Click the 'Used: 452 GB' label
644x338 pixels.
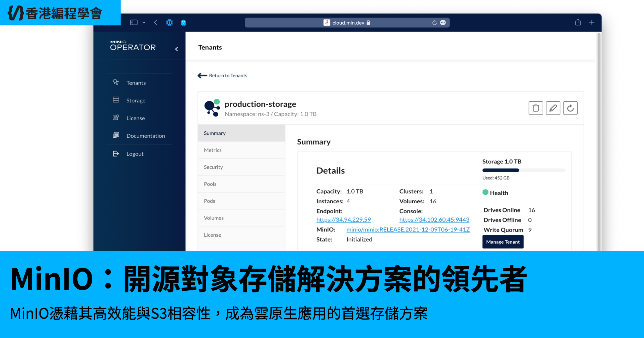tap(496, 178)
